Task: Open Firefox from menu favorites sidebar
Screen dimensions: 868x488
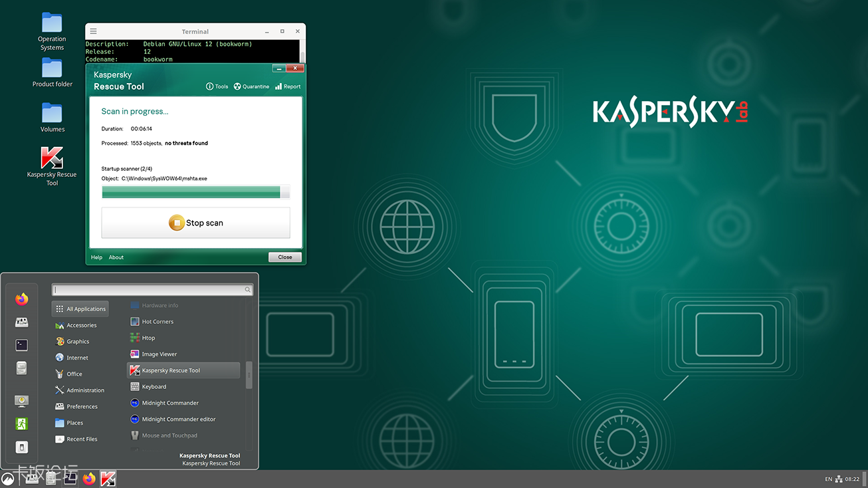Action: coord(22,299)
